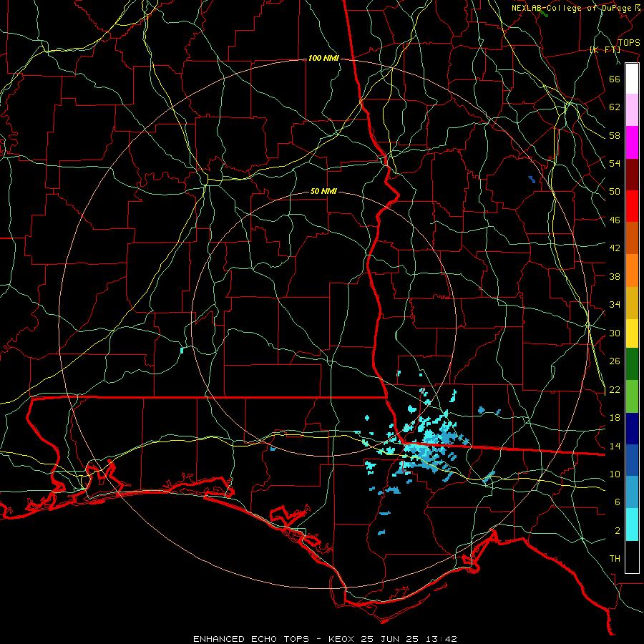Screen dimensions: 644x644
Task: Click the "22" scale value
Action: tap(615, 389)
